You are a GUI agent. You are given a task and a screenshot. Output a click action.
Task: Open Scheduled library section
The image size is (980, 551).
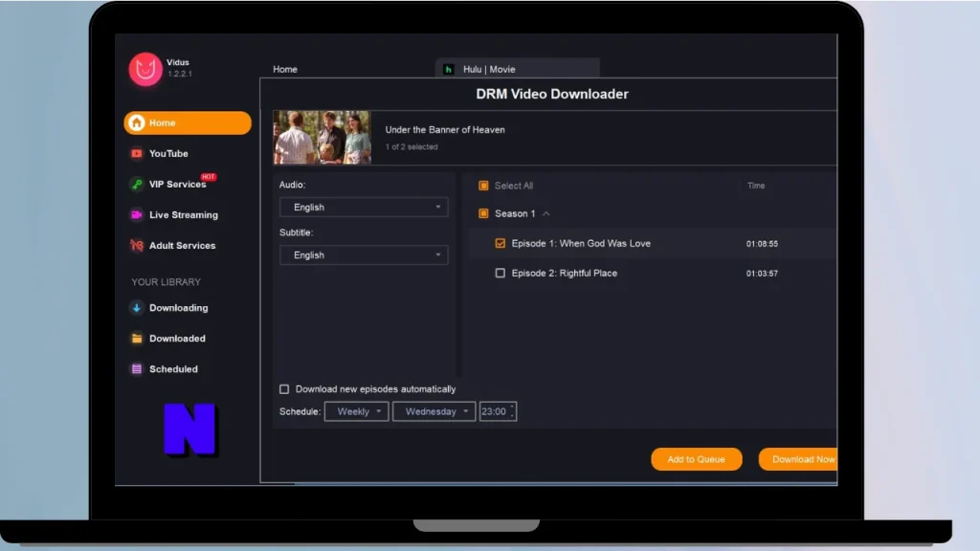(x=174, y=369)
